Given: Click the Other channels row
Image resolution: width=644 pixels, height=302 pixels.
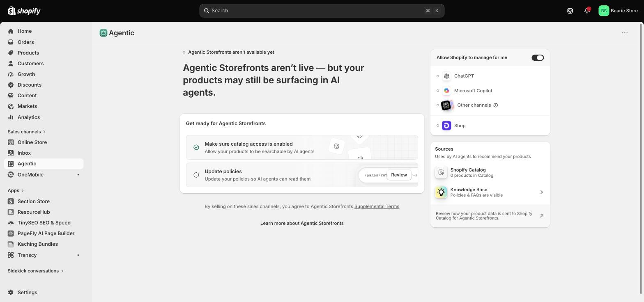Looking at the screenshot, I should point(490,105).
